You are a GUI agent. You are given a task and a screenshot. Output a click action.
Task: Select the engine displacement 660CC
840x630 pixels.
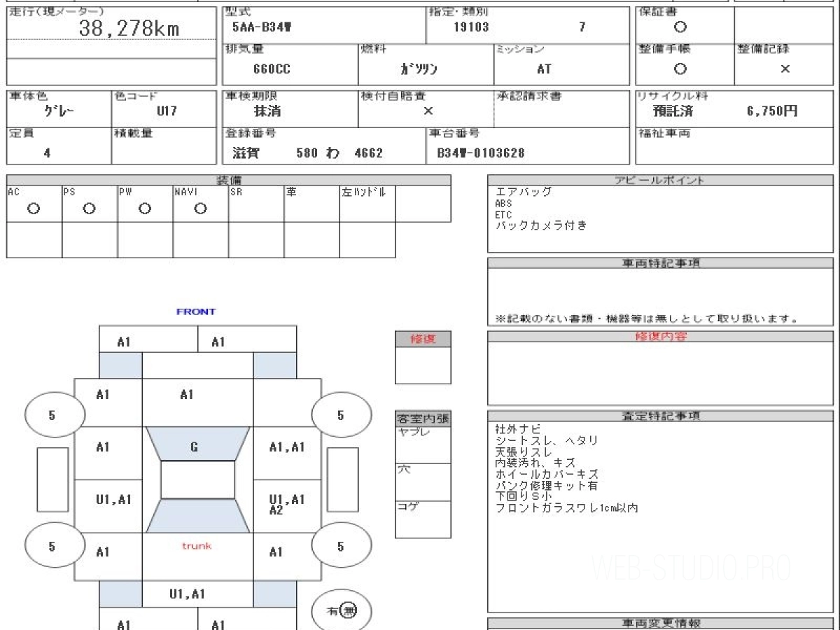click(272, 69)
